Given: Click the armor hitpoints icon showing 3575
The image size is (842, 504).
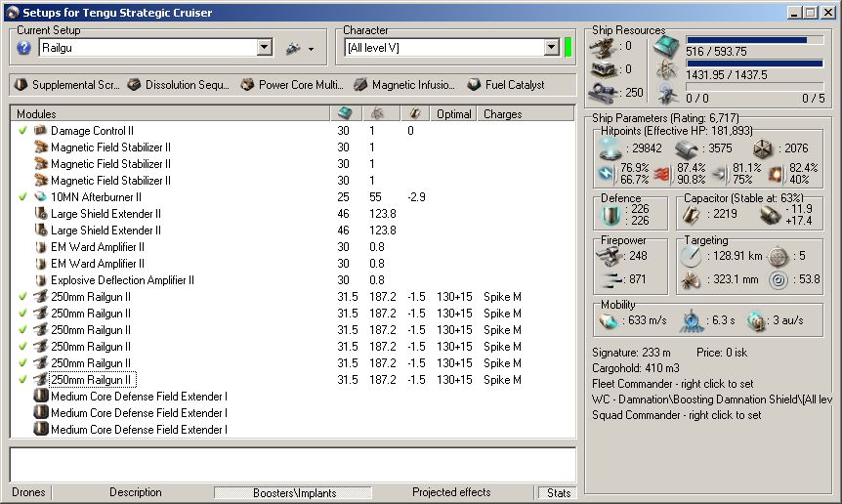Looking at the screenshot, I should pos(687,148).
